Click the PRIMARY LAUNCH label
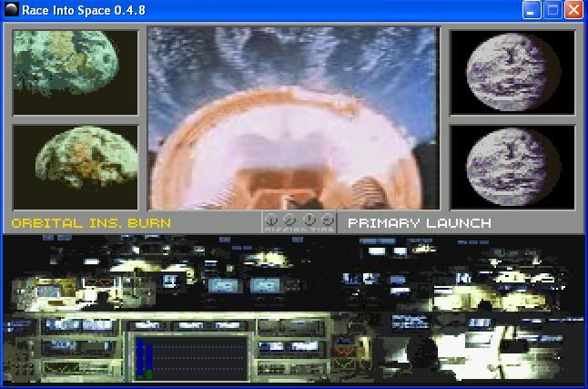The width and height of the screenshot is (588, 389). 420,223
